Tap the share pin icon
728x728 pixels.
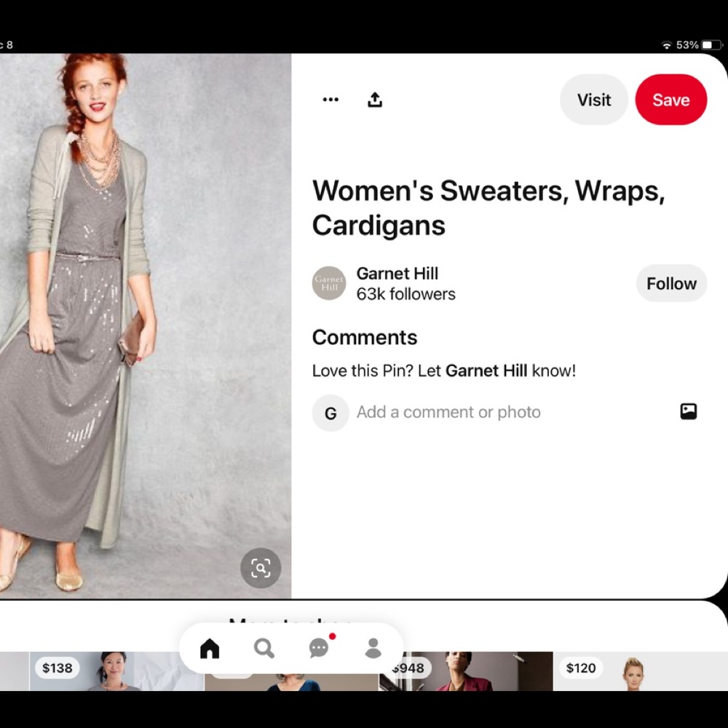pos(375,100)
